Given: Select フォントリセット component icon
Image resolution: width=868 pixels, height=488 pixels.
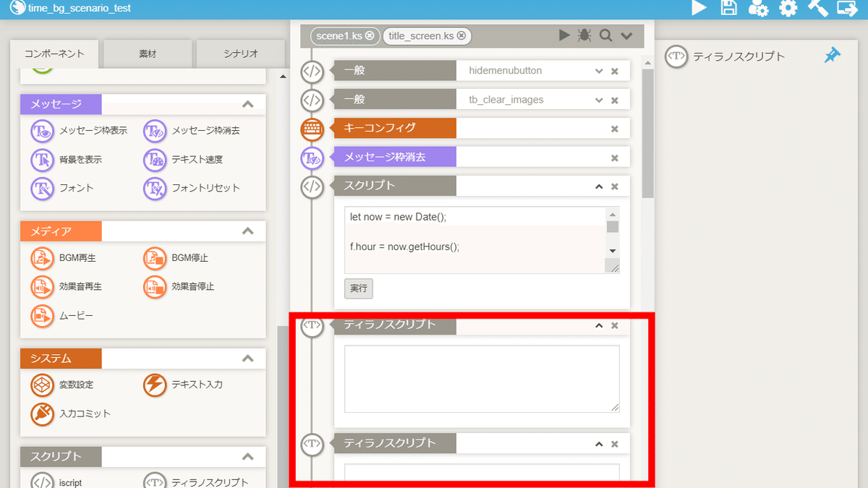Looking at the screenshot, I should point(156,188).
